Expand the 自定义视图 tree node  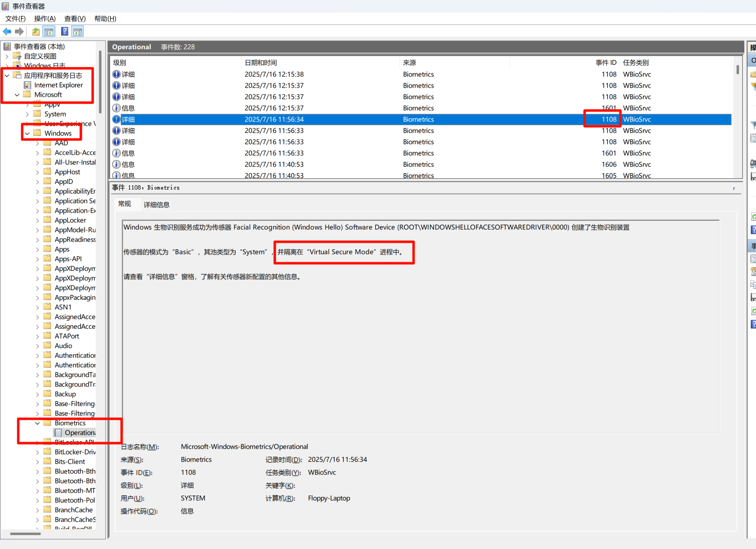(x=7, y=56)
